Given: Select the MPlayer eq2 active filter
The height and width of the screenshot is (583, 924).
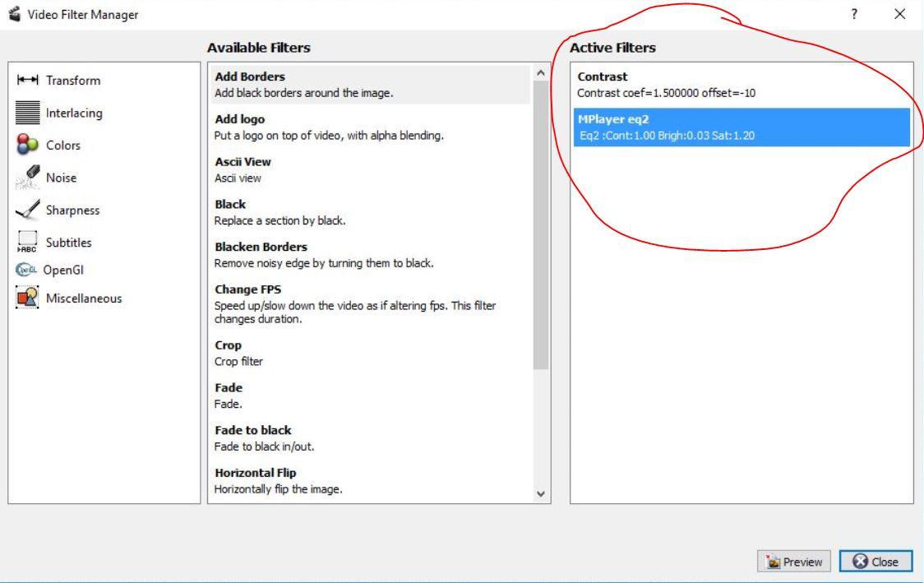Looking at the screenshot, I should (741, 127).
